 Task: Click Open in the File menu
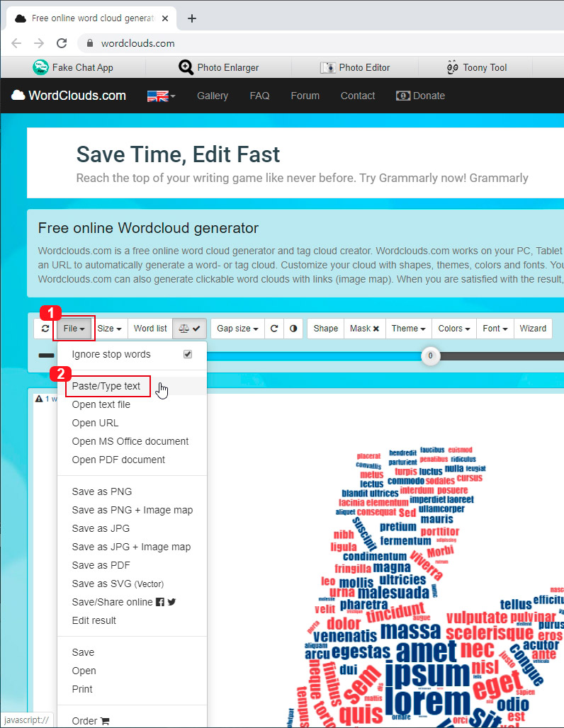pyautogui.click(x=132, y=671)
